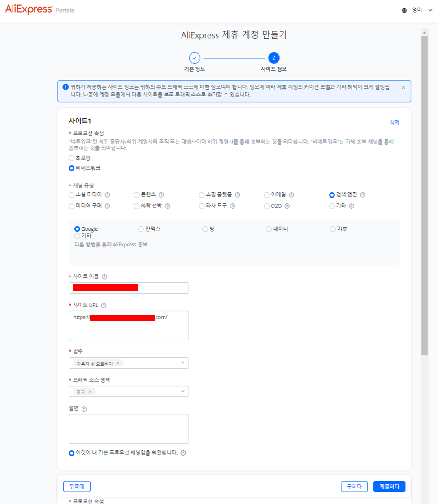Choose 기타 channel type radio
Image resolution: width=438 pixels, height=504 pixels.
(332, 206)
